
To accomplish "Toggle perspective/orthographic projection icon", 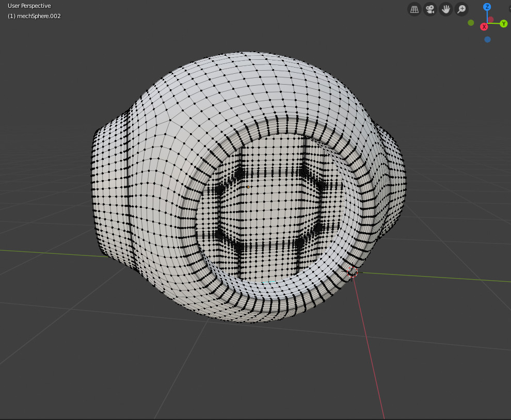I will 414,9.
